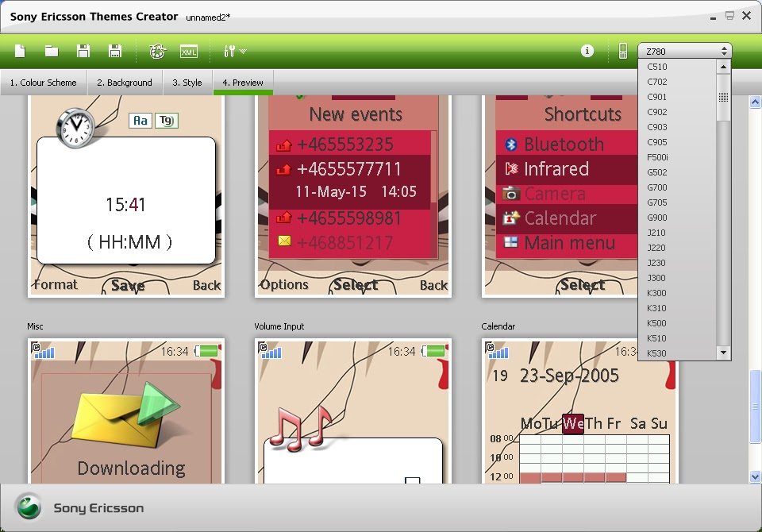Open a theme with the folder icon

pos(52,51)
